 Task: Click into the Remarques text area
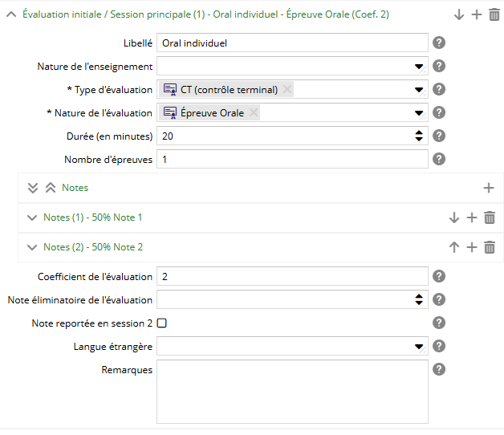[292, 391]
